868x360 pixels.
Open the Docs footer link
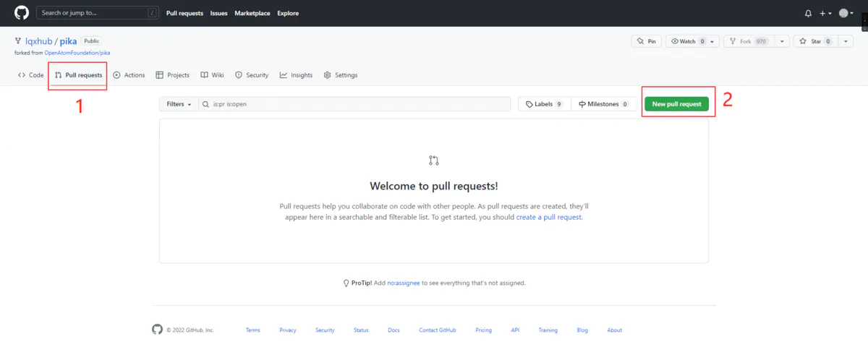[x=393, y=330]
